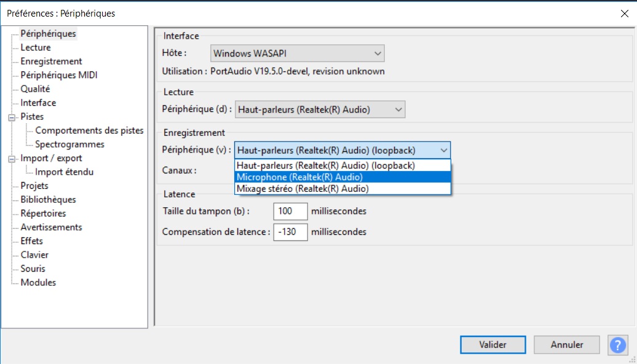Viewport: 637px width, 364px height.
Task: Focus the Compensation de latence field
Action: 290,232
